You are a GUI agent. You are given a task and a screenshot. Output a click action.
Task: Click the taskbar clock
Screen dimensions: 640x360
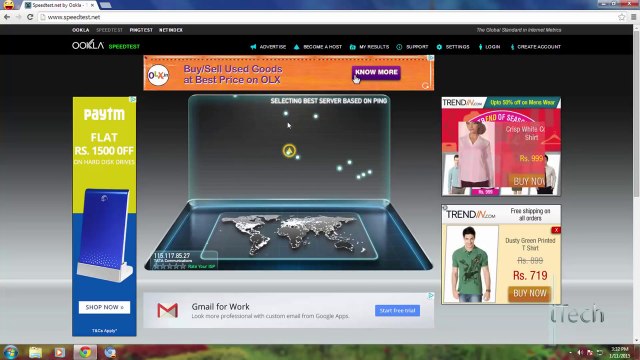620,353
